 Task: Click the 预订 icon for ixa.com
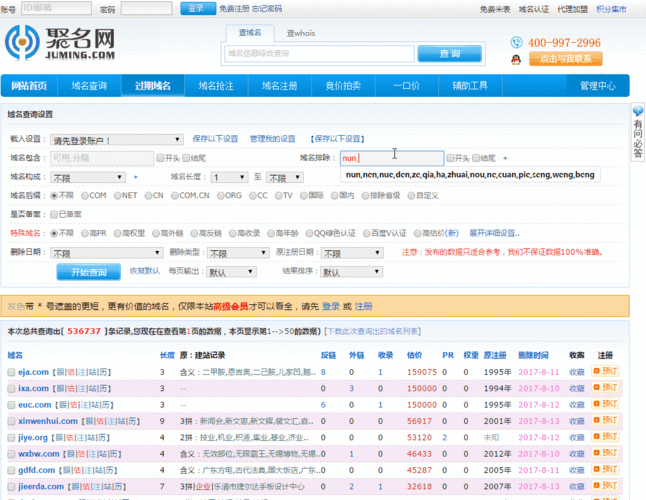(x=605, y=388)
